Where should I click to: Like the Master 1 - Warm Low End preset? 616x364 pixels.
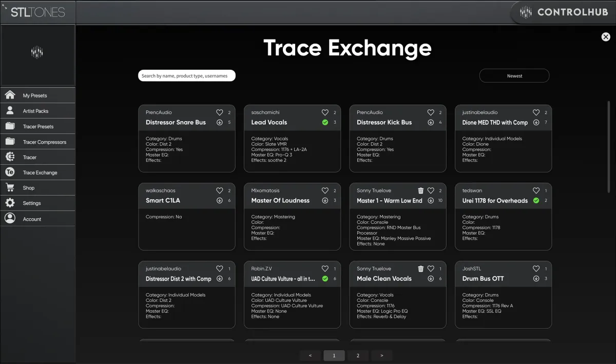[x=431, y=190]
